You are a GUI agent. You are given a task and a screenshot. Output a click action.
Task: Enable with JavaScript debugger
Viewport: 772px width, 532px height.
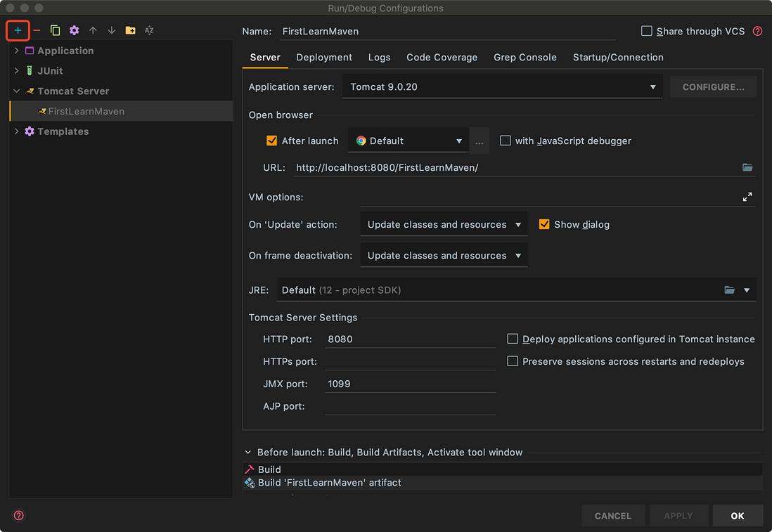pyautogui.click(x=505, y=141)
